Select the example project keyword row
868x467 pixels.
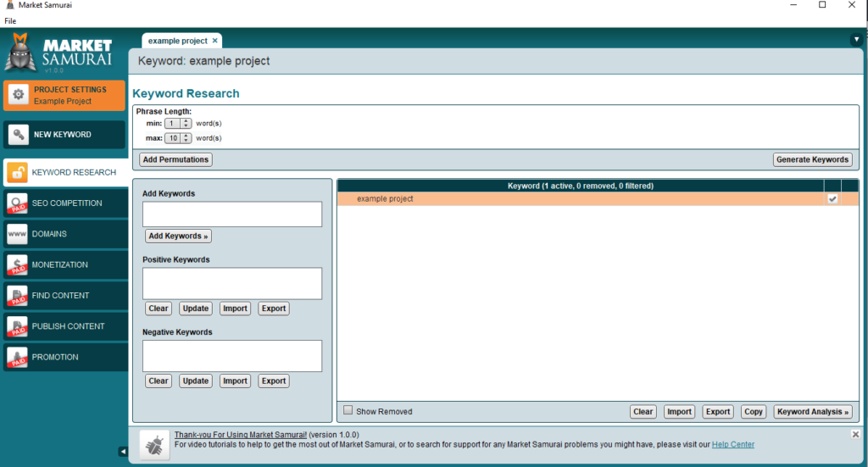point(598,198)
